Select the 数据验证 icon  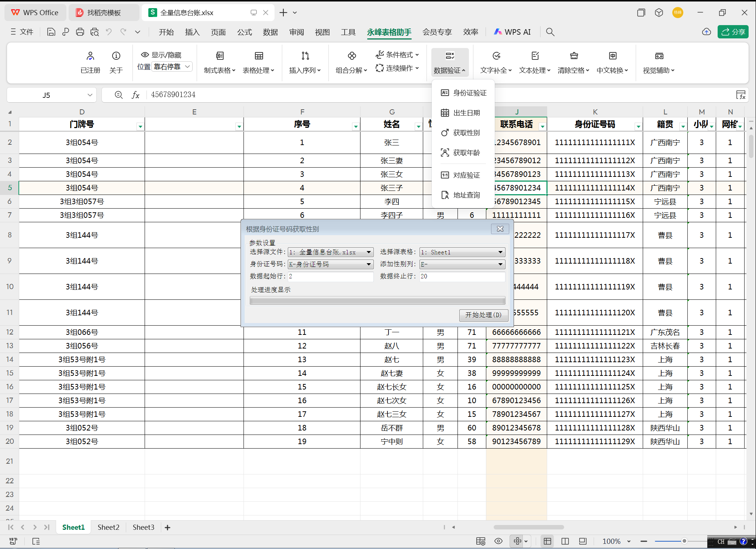click(450, 56)
